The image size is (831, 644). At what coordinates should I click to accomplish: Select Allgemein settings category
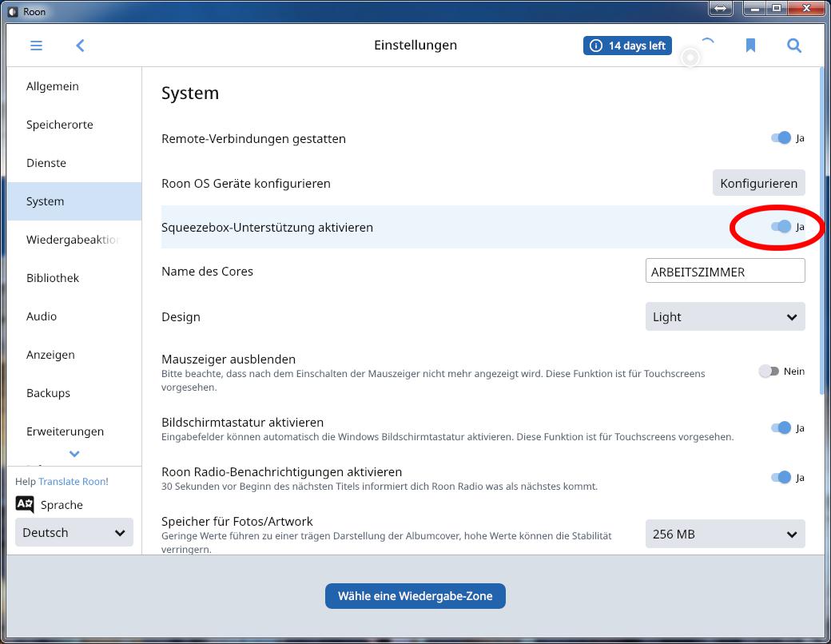pyautogui.click(x=74, y=86)
